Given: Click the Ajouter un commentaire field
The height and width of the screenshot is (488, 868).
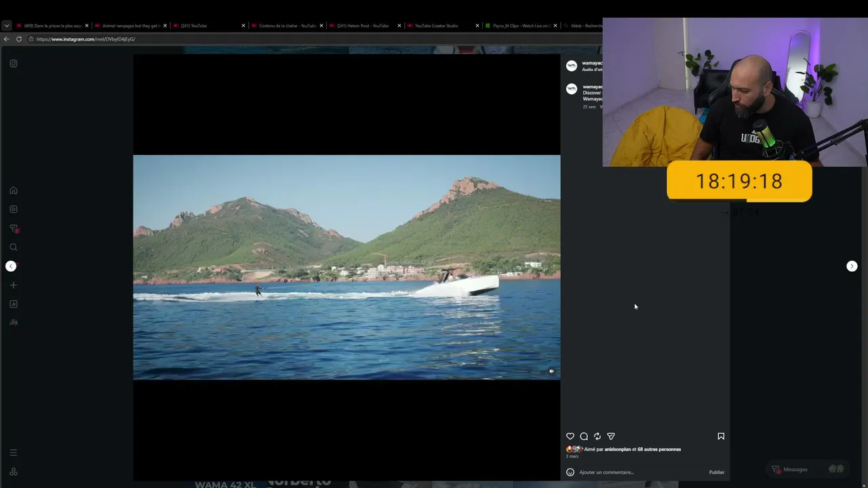Looking at the screenshot, I should pos(641,472).
